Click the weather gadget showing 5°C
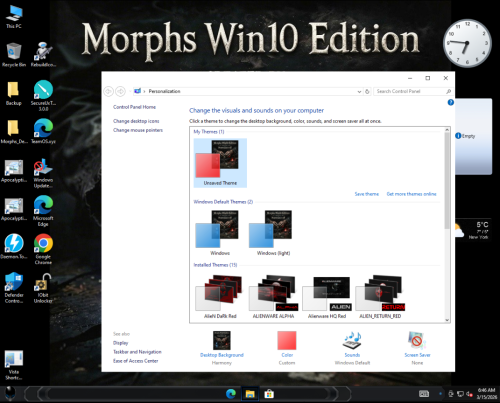 tap(474, 231)
